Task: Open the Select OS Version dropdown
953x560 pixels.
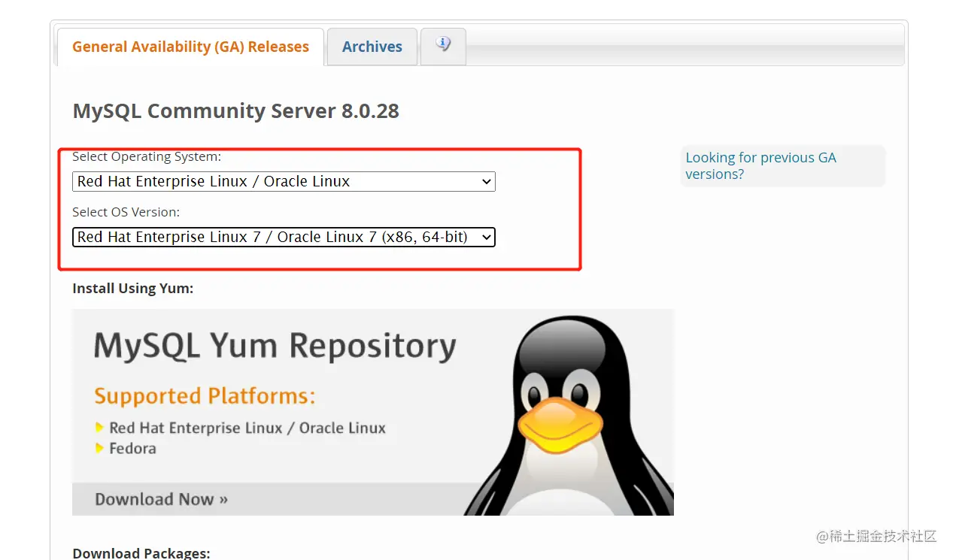Action: coord(284,237)
